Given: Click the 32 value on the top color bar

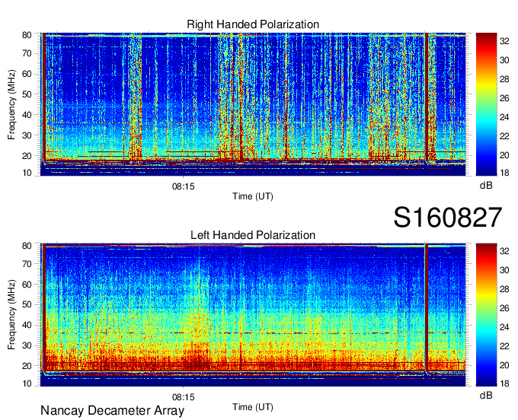Looking at the screenshot, I should click(504, 41).
